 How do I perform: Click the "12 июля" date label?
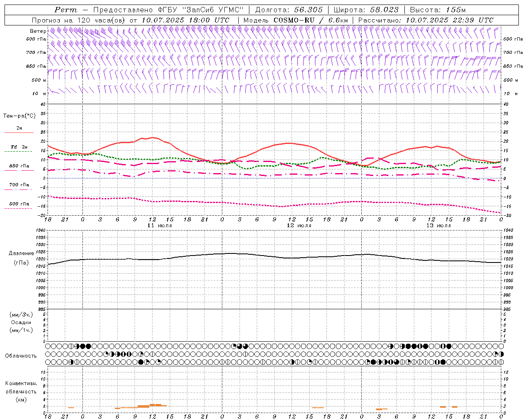pos(299,226)
